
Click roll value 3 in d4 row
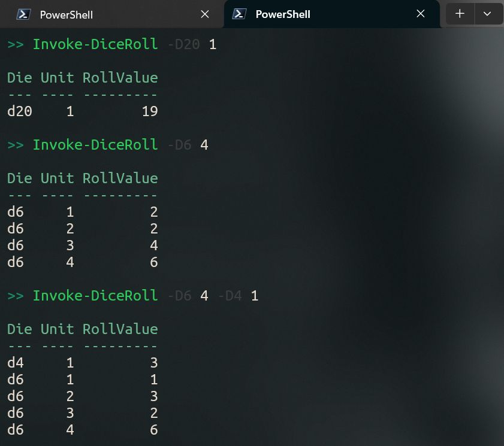point(154,363)
